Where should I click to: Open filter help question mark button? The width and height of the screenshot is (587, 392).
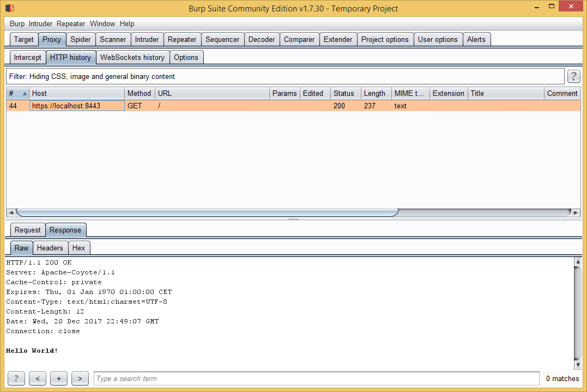[x=573, y=76]
